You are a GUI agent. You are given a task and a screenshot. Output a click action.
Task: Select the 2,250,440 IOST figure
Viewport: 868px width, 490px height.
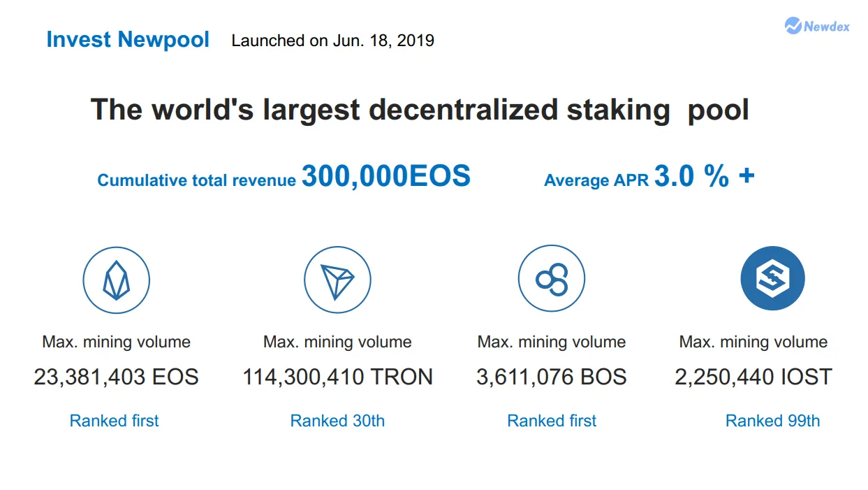pyautogui.click(x=753, y=377)
